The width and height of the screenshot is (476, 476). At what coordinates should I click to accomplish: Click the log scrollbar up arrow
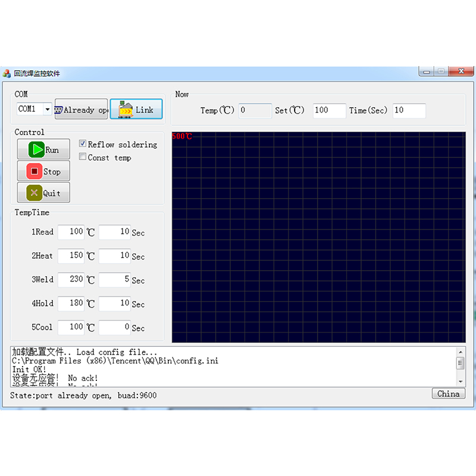coord(460,352)
